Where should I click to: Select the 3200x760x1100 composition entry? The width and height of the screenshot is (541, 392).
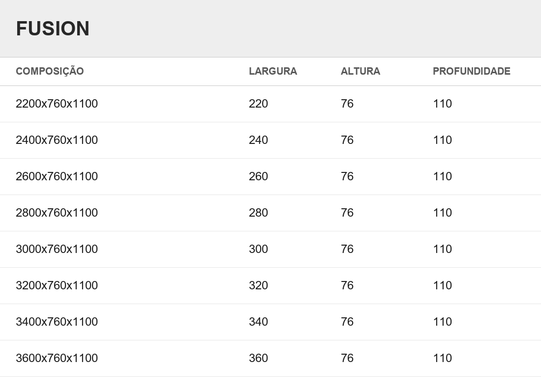pyautogui.click(x=57, y=285)
